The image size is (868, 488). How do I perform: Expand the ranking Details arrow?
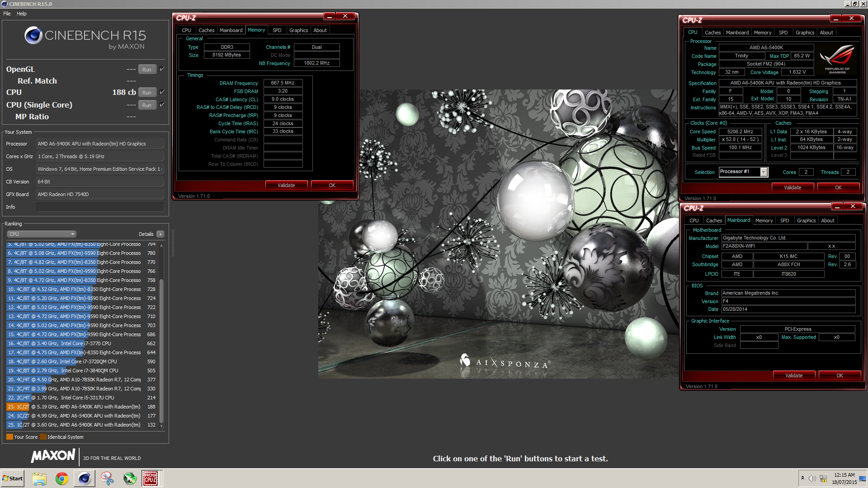[x=160, y=234]
